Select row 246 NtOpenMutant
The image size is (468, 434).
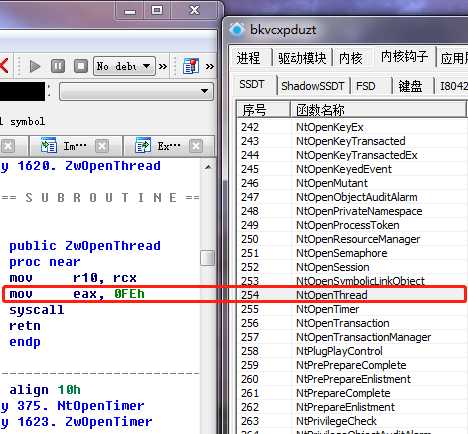point(352,183)
